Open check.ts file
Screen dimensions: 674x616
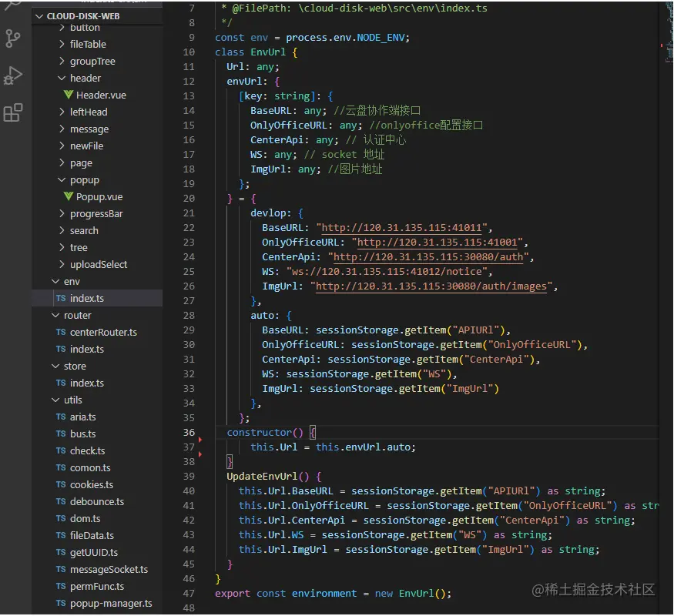[x=87, y=451]
